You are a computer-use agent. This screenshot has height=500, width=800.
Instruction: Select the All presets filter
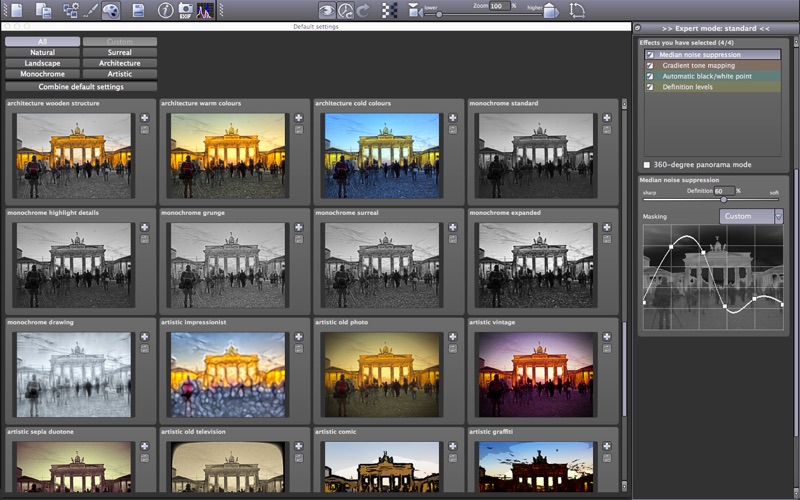tap(42, 41)
